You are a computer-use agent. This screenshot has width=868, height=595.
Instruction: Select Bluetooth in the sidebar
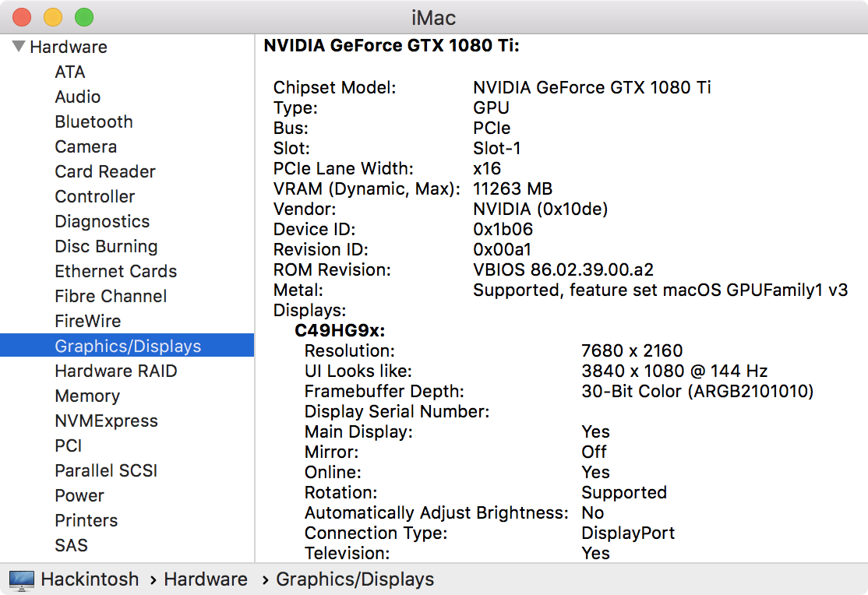[94, 121]
